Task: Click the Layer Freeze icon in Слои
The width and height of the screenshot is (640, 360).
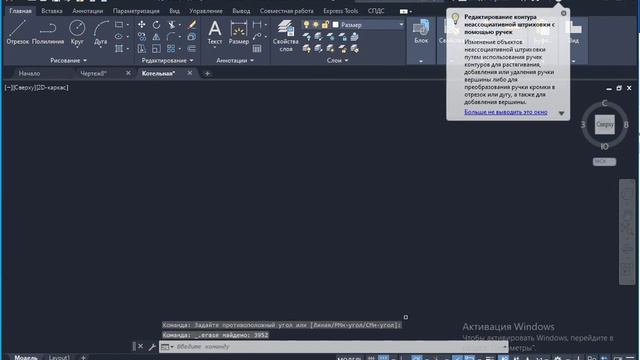Action: pos(331,37)
